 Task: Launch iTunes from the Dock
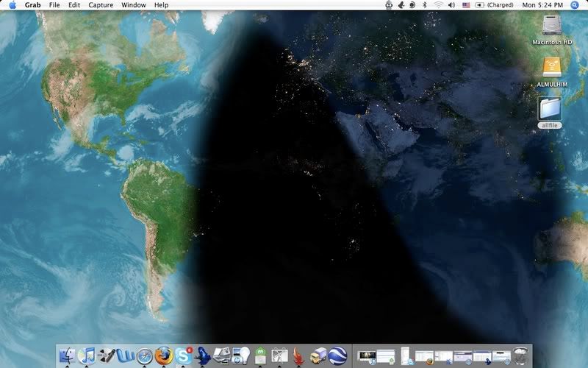[87, 355]
